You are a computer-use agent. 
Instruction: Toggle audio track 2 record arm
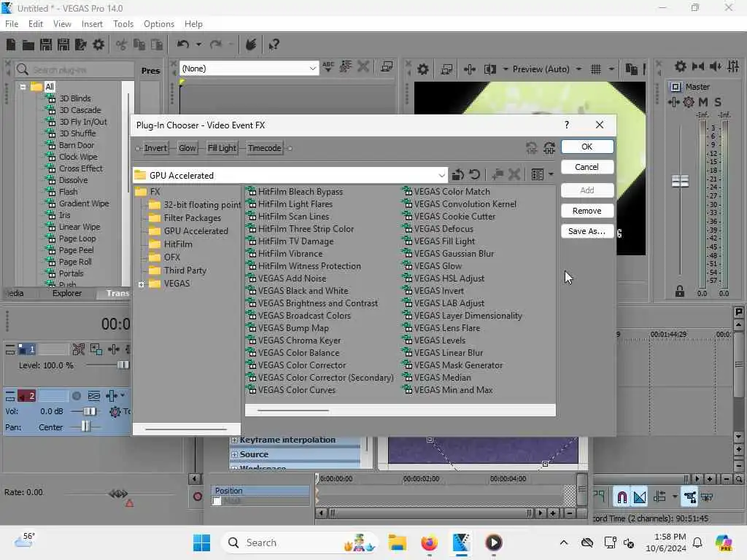click(x=76, y=396)
